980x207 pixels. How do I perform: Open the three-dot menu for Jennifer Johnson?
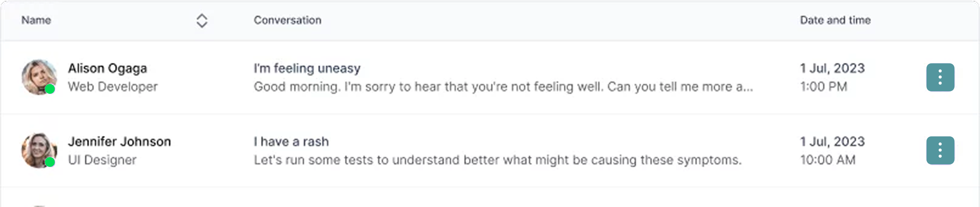coord(940,151)
